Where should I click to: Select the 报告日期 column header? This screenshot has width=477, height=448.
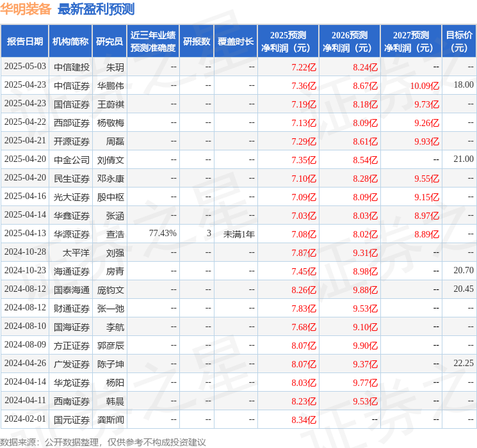click(24, 42)
